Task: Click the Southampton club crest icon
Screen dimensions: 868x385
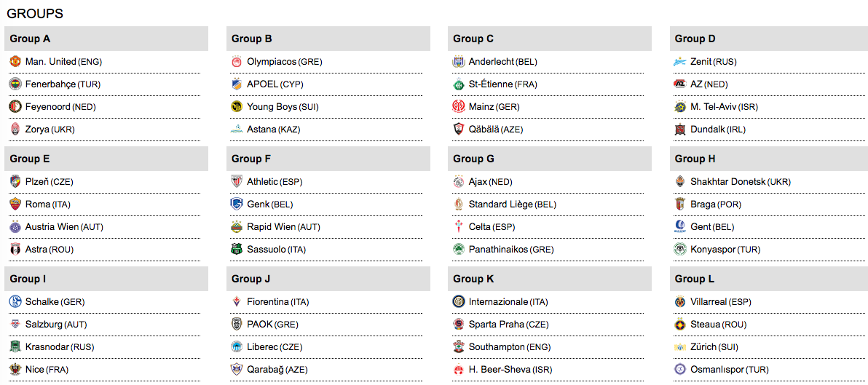Action: click(459, 347)
